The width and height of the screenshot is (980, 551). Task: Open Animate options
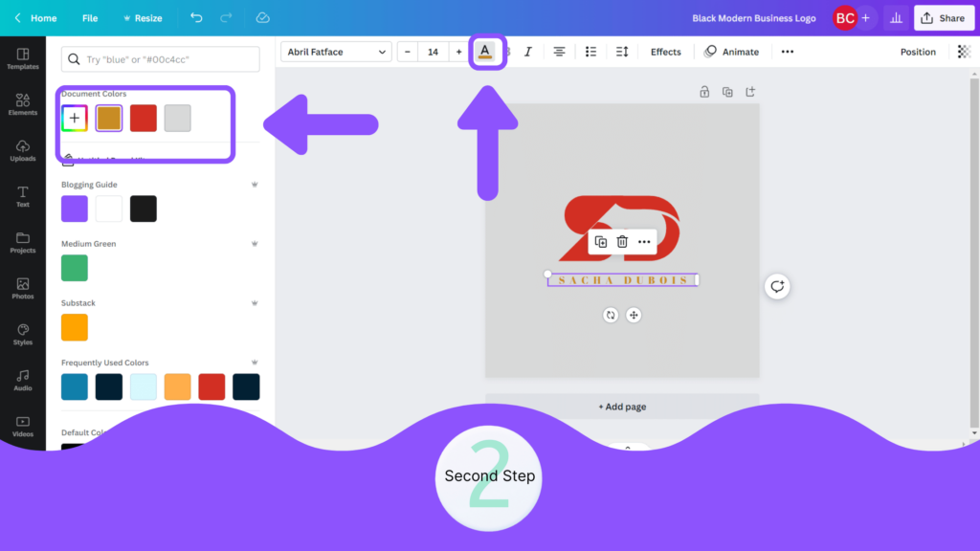(x=731, y=52)
